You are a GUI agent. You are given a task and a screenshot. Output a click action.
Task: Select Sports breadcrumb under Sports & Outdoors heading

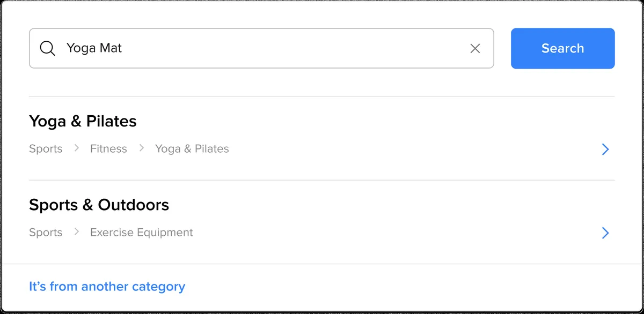click(46, 233)
